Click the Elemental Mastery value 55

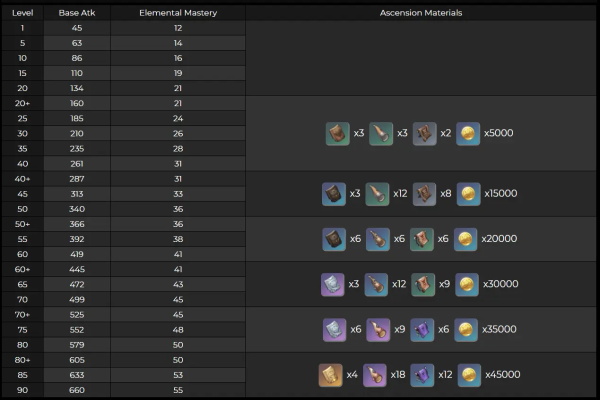178,390
